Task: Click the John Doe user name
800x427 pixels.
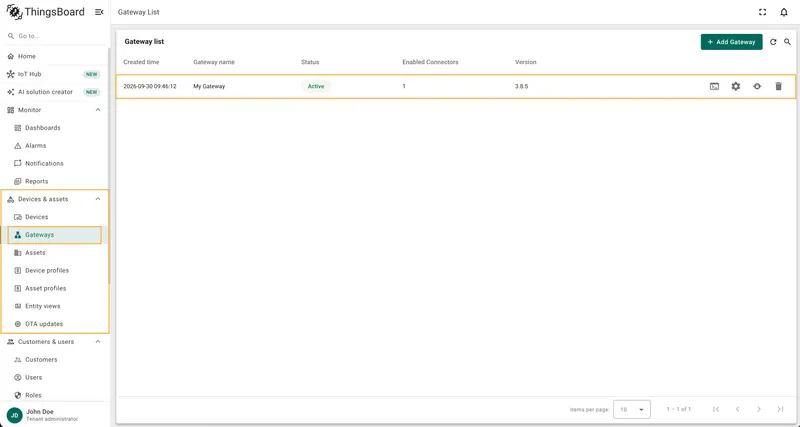Action: click(x=40, y=412)
